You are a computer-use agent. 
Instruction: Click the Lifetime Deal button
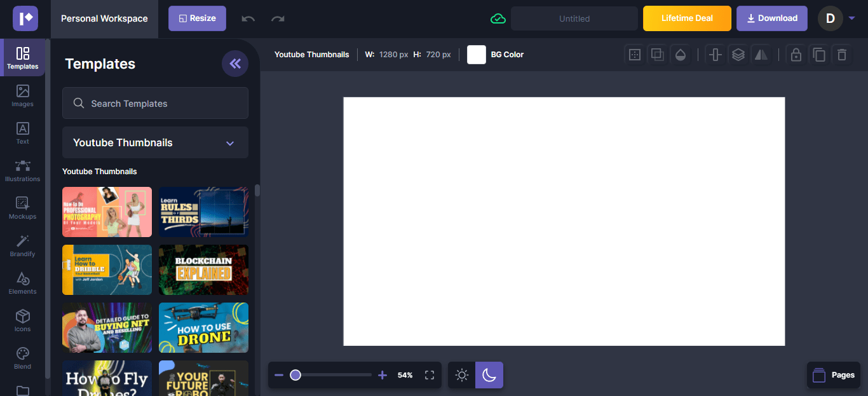coord(687,18)
